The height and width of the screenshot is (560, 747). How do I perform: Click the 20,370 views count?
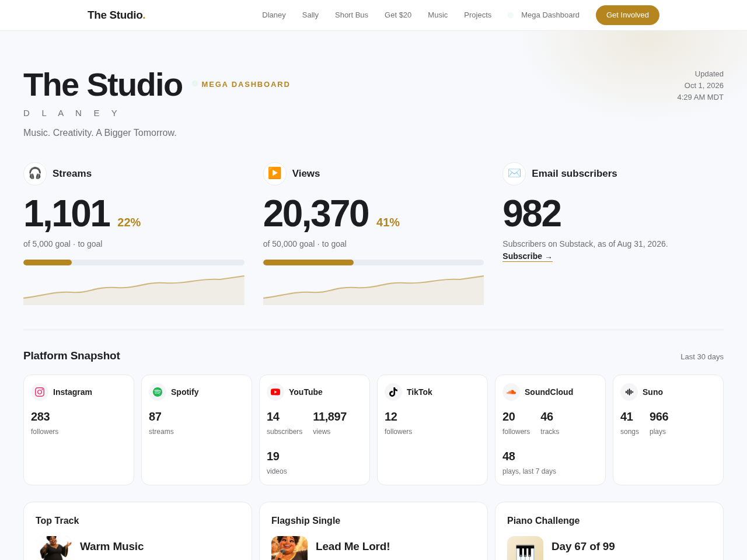(316, 213)
